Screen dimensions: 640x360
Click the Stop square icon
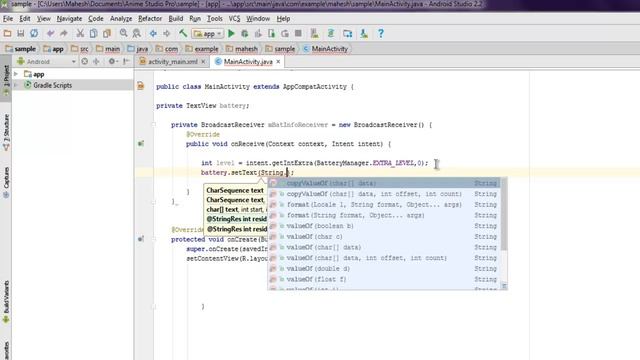[298, 33]
